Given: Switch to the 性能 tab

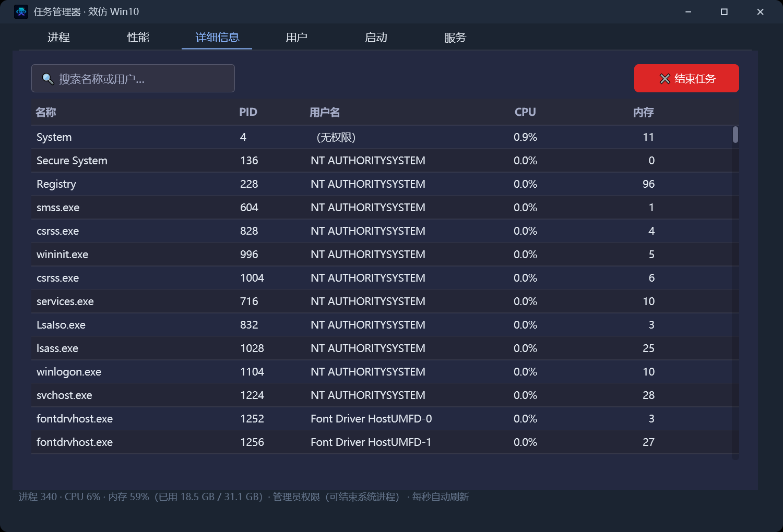Looking at the screenshot, I should point(138,38).
